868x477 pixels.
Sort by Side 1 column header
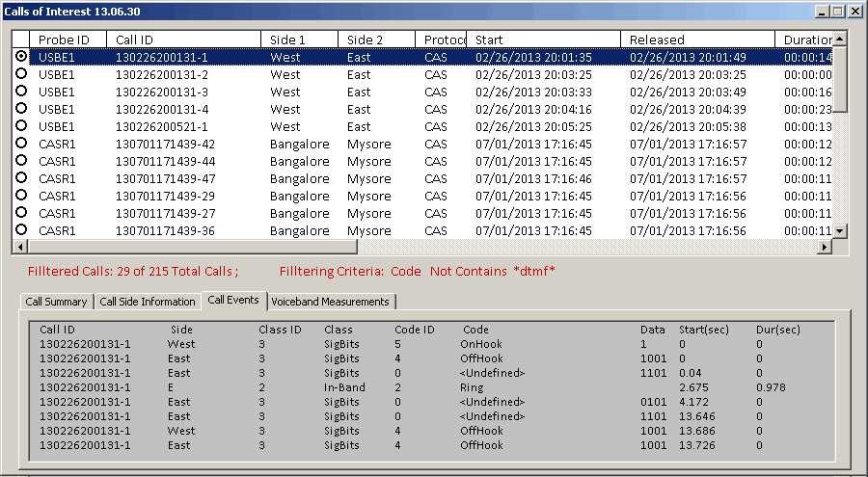[300, 40]
